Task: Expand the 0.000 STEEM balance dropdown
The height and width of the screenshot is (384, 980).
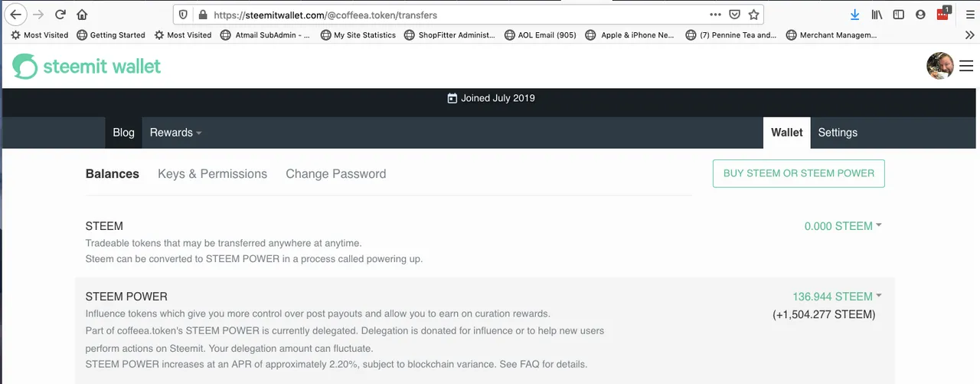Action: click(x=843, y=226)
